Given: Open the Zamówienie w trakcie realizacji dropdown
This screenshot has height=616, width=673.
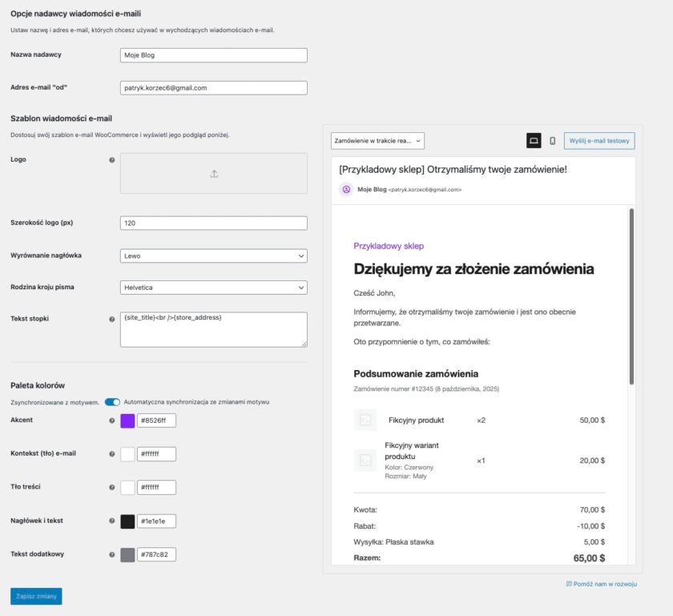Looking at the screenshot, I should point(378,139).
